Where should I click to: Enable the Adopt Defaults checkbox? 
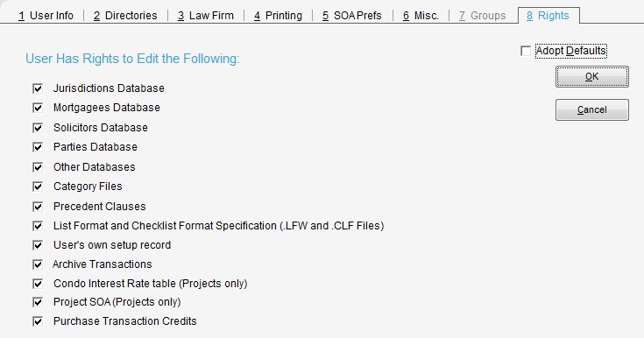[526, 51]
